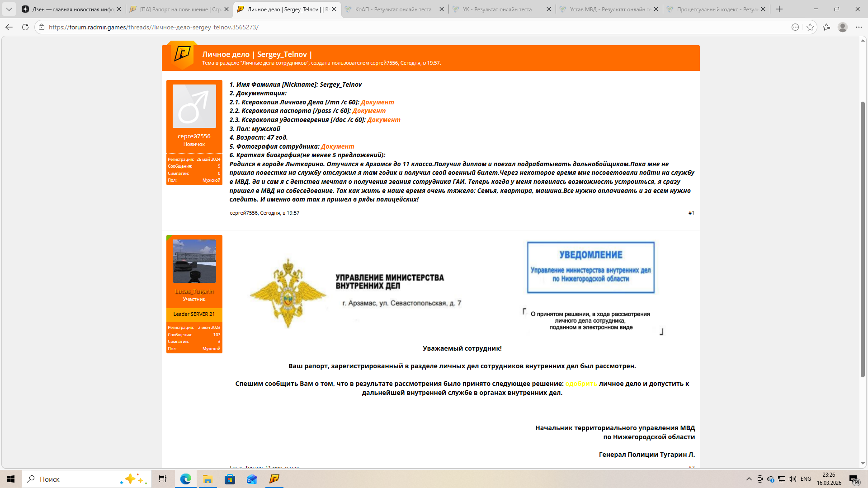
Task: Switch ENG keyboard language indicator
Action: 806,479
